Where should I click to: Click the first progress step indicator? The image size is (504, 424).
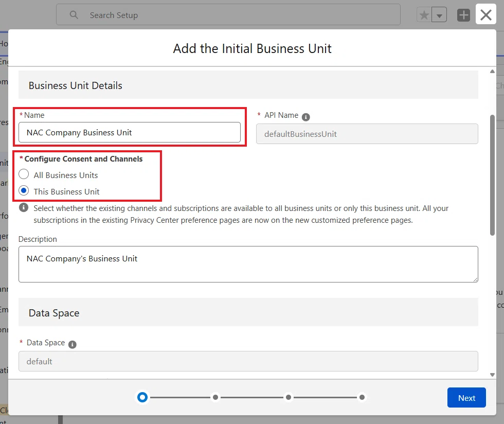[142, 397]
